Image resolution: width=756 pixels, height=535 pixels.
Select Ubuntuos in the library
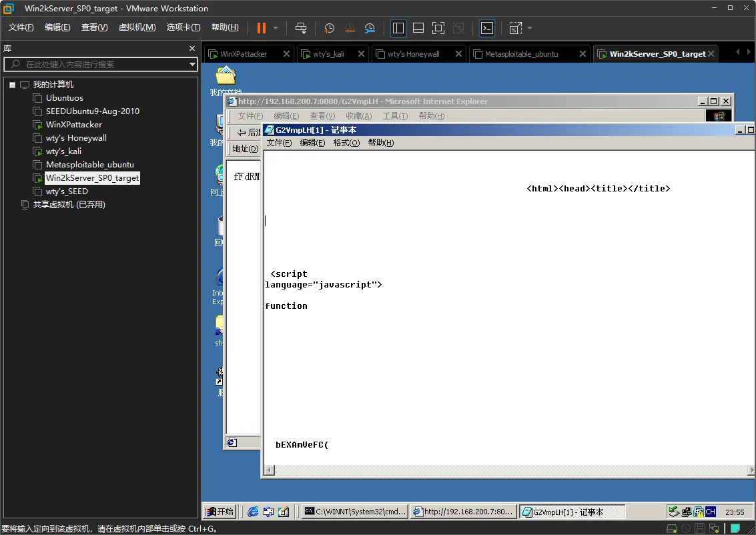(65, 98)
